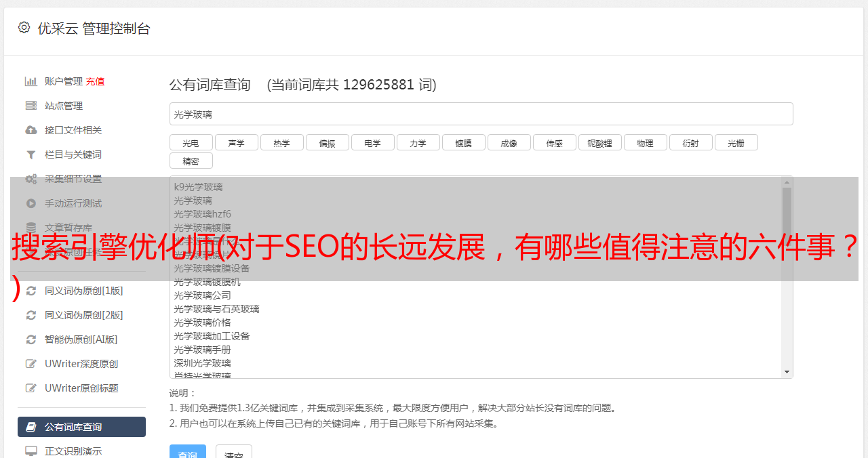
Task: Click the red 充值 link
Action: tap(95, 81)
